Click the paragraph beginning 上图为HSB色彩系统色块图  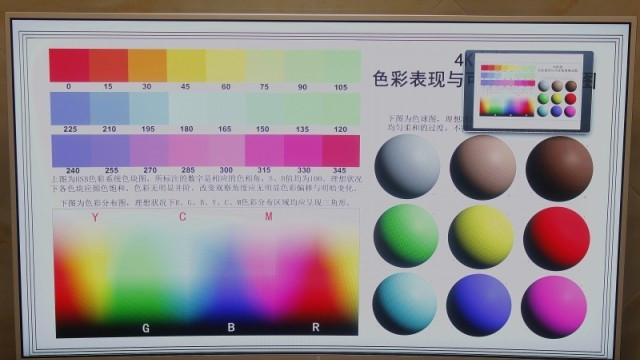pyautogui.click(x=206, y=184)
